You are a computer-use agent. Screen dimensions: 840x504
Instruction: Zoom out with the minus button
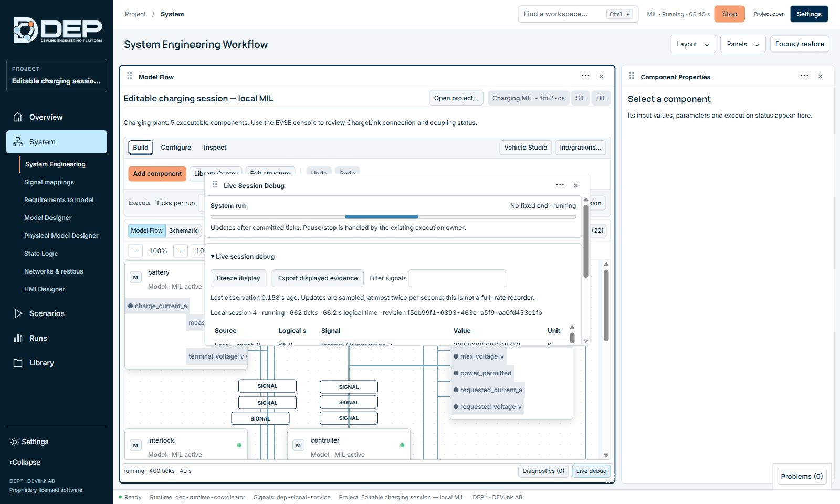click(135, 251)
